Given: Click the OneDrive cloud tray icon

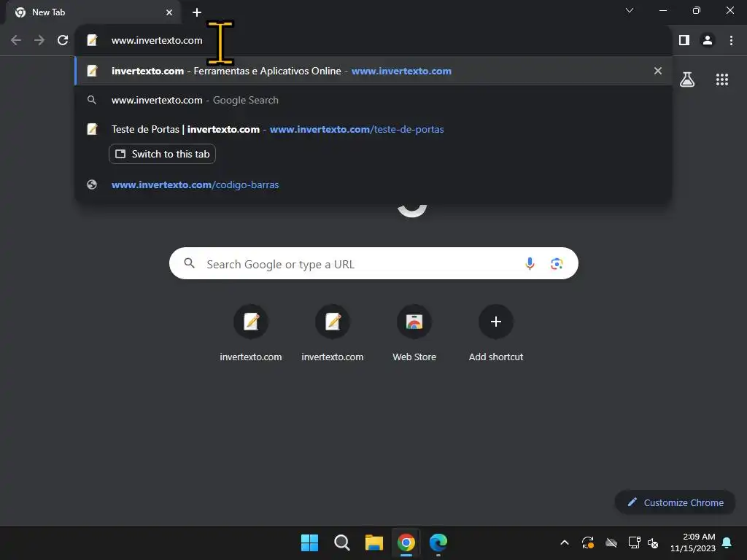Looking at the screenshot, I should pyautogui.click(x=611, y=542).
